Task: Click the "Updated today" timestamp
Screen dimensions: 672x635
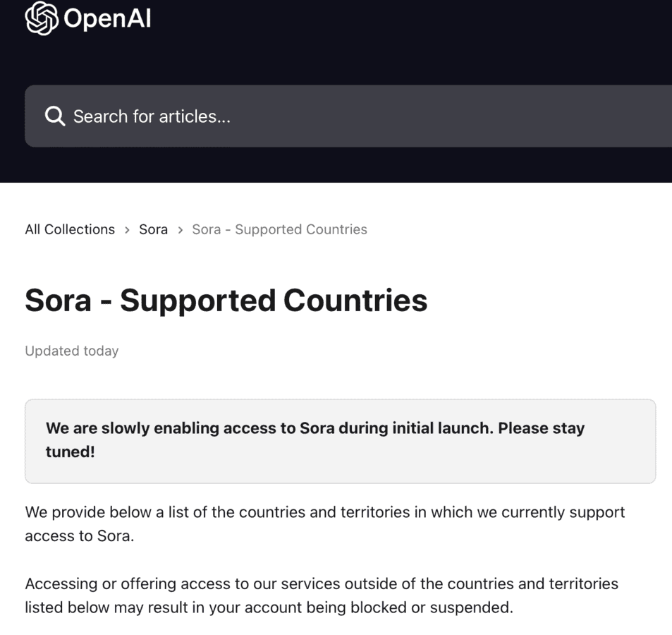Action: pos(71,351)
